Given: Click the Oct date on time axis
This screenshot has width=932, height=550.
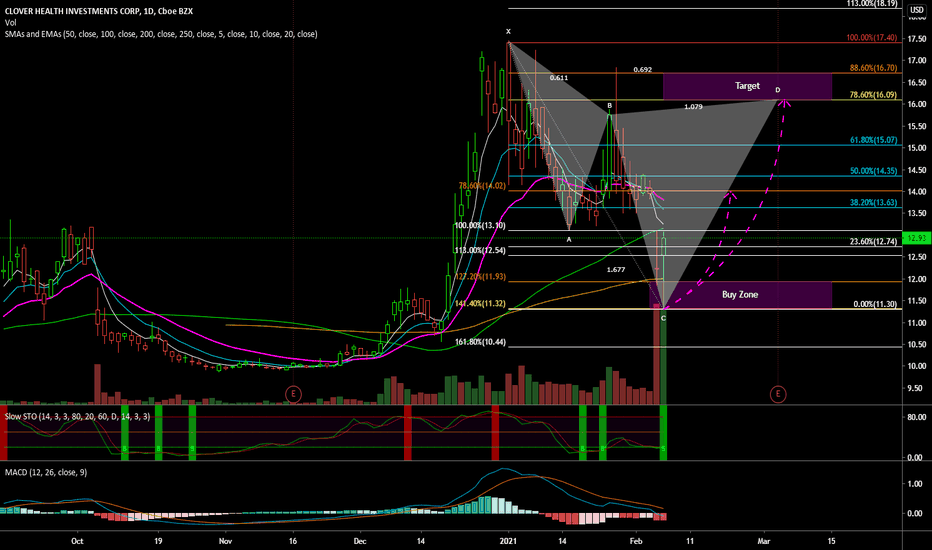Looking at the screenshot, I should [77, 541].
